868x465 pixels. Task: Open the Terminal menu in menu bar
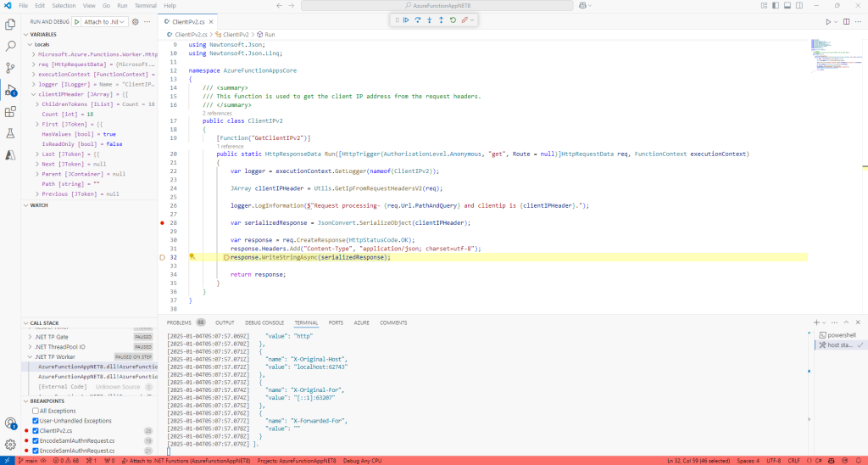145,5
